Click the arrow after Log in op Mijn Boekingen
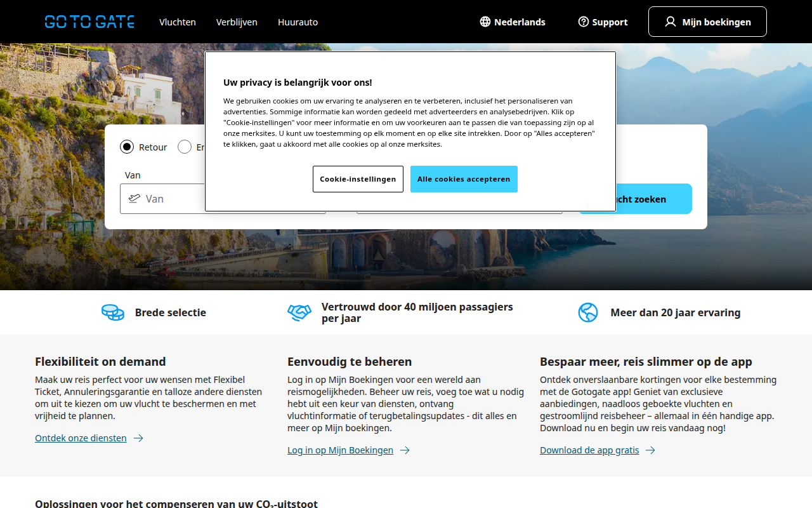This screenshot has height=508, width=812. pyautogui.click(x=405, y=450)
